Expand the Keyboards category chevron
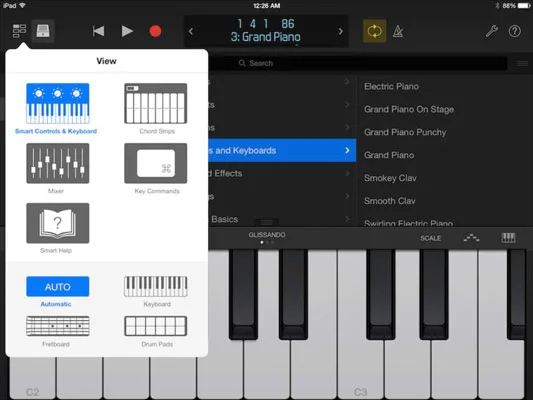Viewport: 533px width, 400px height. click(347, 150)
